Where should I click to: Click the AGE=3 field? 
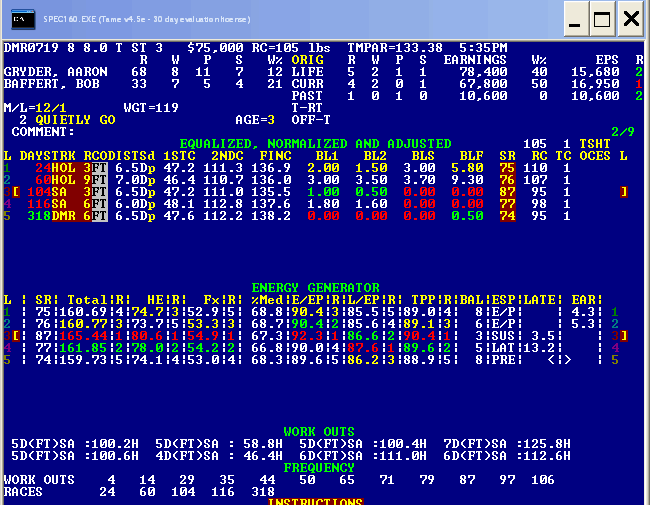pyautogui.click(x=255, y=120)
